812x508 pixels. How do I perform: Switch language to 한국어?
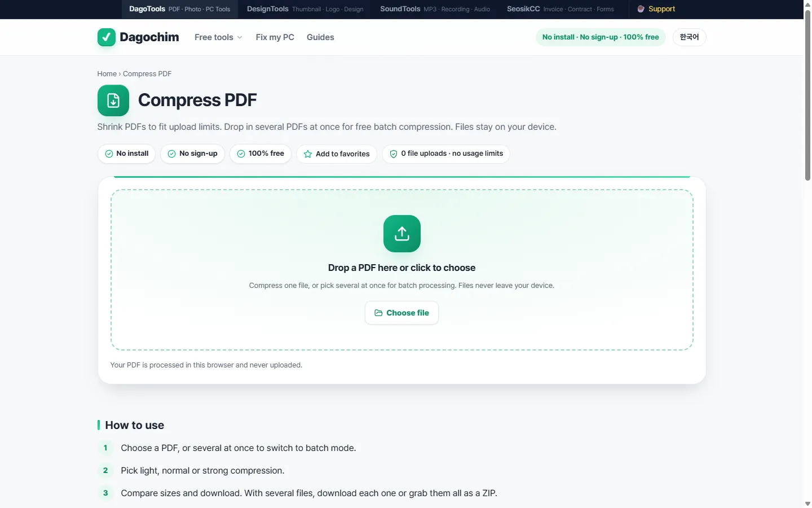tap(689, 37)
